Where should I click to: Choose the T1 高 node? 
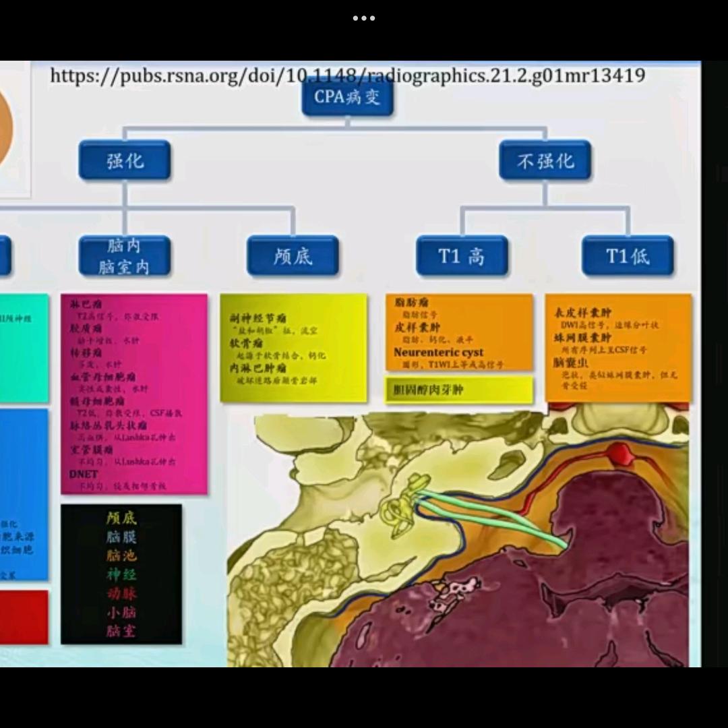(x=462, y=256)
